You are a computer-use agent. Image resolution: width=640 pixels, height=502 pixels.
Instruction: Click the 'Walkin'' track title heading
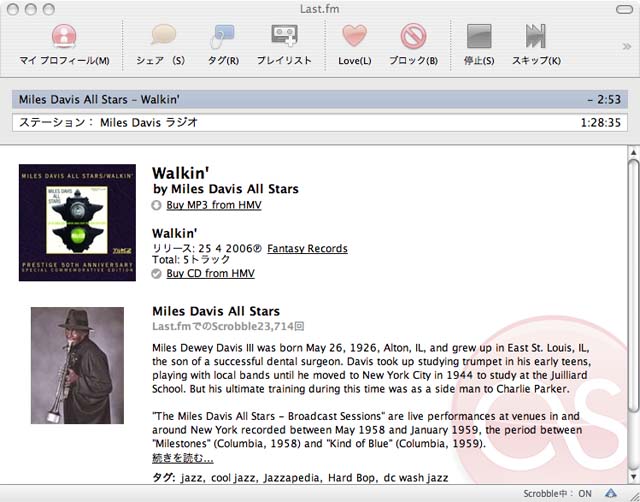tap(180, 173)
